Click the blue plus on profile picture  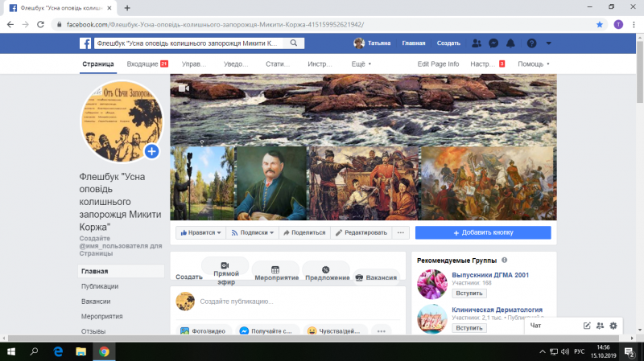coord(151,151)
